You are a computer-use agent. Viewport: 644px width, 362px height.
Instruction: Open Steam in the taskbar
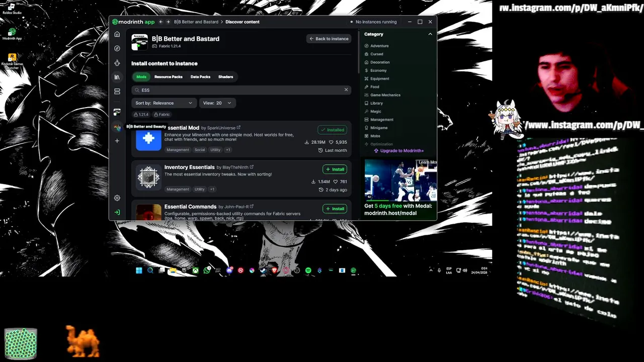click(263, 270)
